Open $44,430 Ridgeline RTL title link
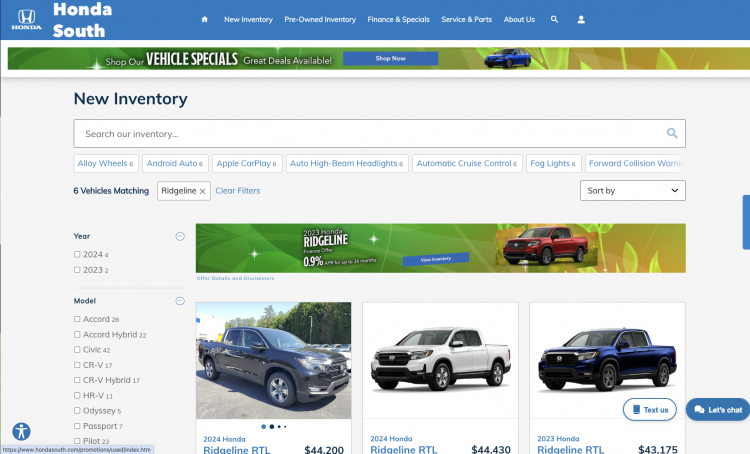Image resolution: width=750 pixels, height=454 pixels. coord(404,450)
